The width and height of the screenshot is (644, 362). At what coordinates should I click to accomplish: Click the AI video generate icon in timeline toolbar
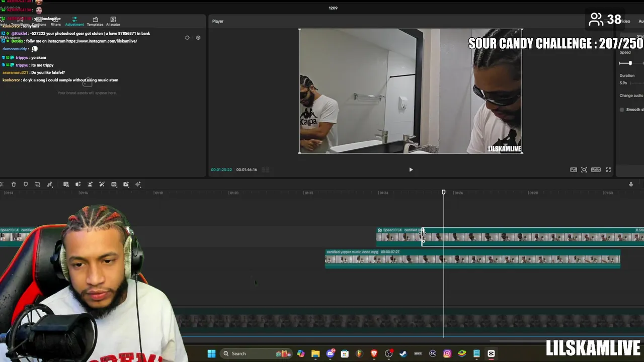coord(126,185)
